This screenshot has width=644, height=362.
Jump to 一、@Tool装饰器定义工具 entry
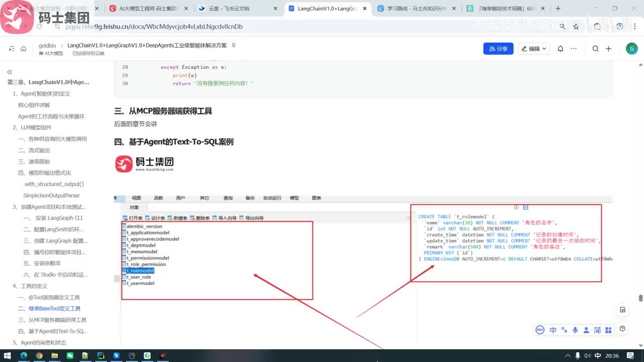[49, 297]
